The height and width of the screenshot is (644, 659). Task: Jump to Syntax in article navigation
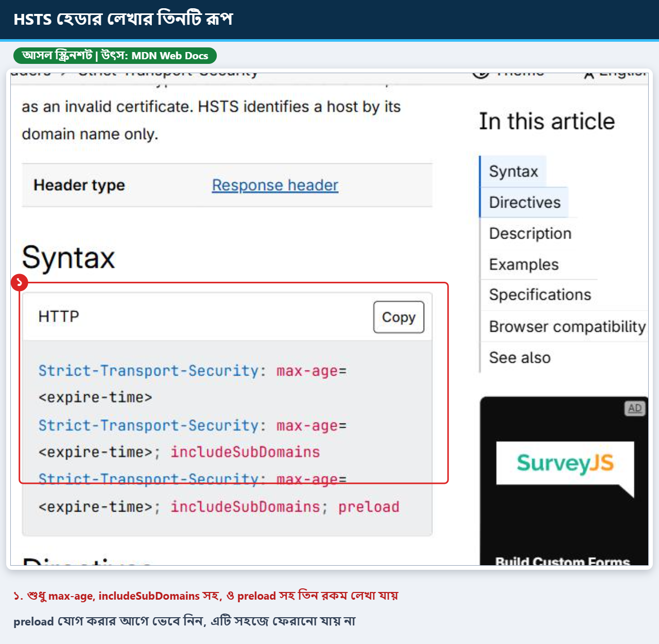tap(513, 171)
